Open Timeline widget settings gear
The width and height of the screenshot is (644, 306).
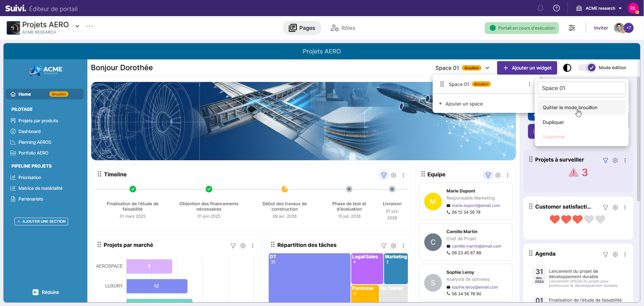click(x=393, y=175)
